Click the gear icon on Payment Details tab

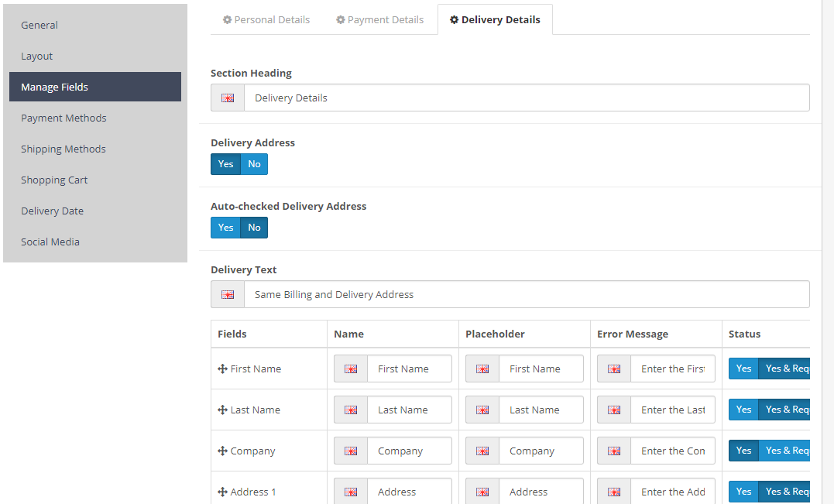coord(341,19)
